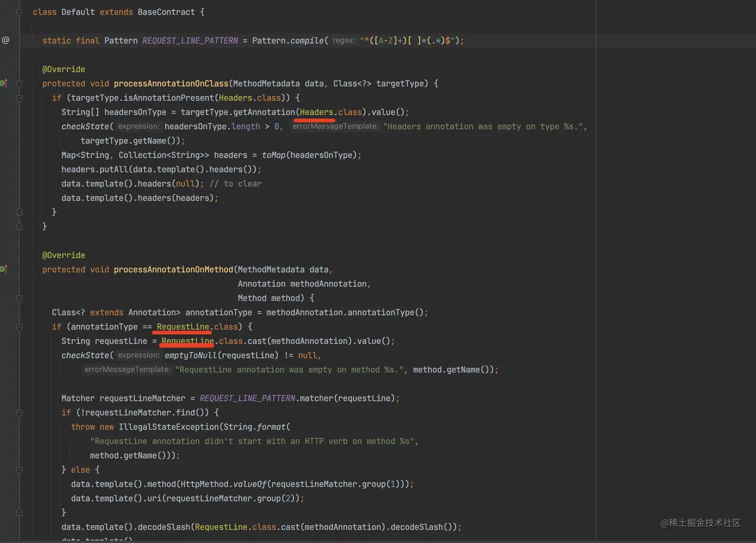Screen dimensions: 756x543
Task: Click 'errorMessageTemplate:' hint before RequestLine string
Action: pyautogui.click(x=127, y=369)
